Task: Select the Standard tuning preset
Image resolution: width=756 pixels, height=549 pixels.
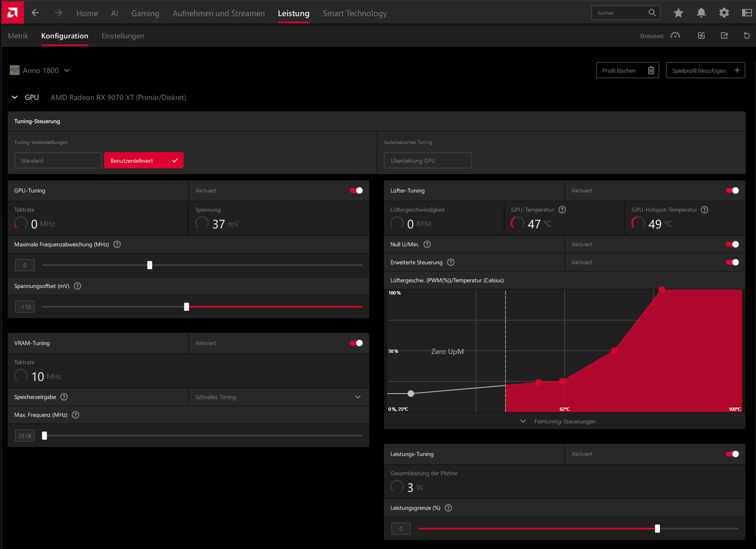Action: click(x=58, y=161)
